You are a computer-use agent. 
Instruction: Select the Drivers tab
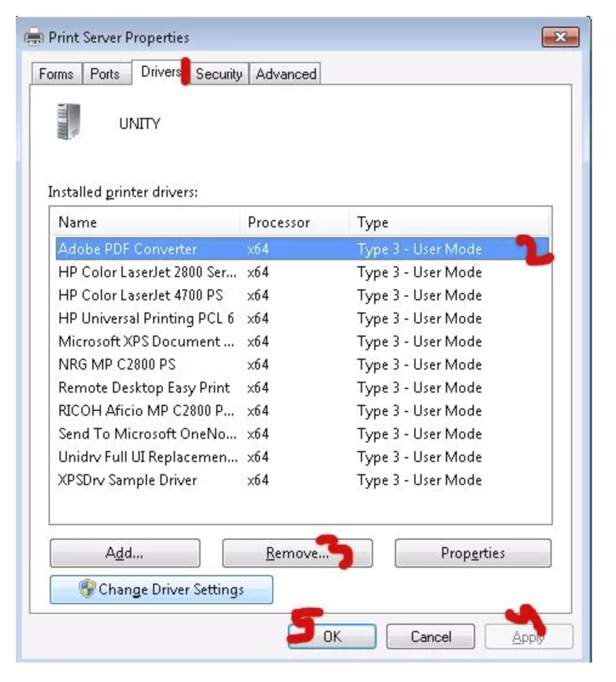[160, 72]
